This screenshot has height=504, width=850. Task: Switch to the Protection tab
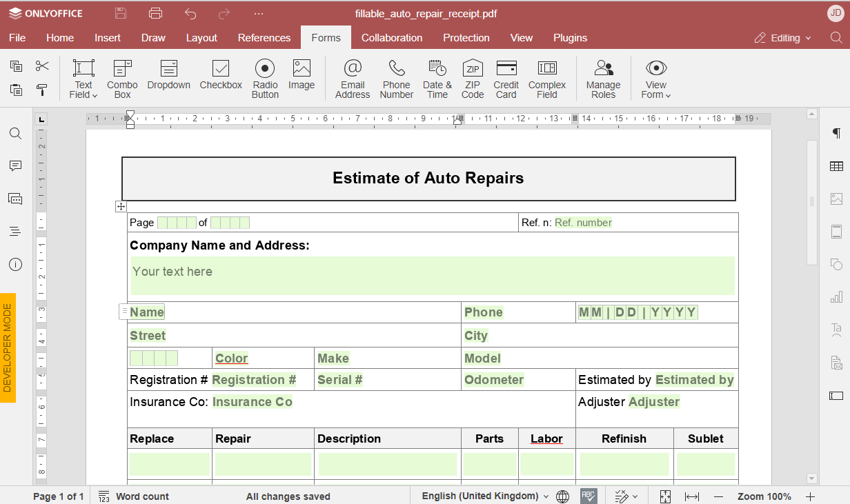point(466,38)
